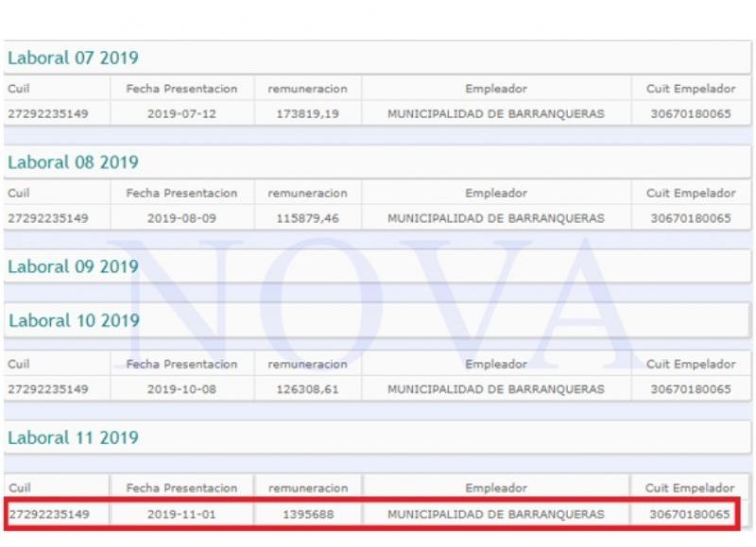Image resolution: width=756 pixels, height=547 pixels.
Task: Click the remuneracion header under Laboral 11 2019
Action: point(308,488)
